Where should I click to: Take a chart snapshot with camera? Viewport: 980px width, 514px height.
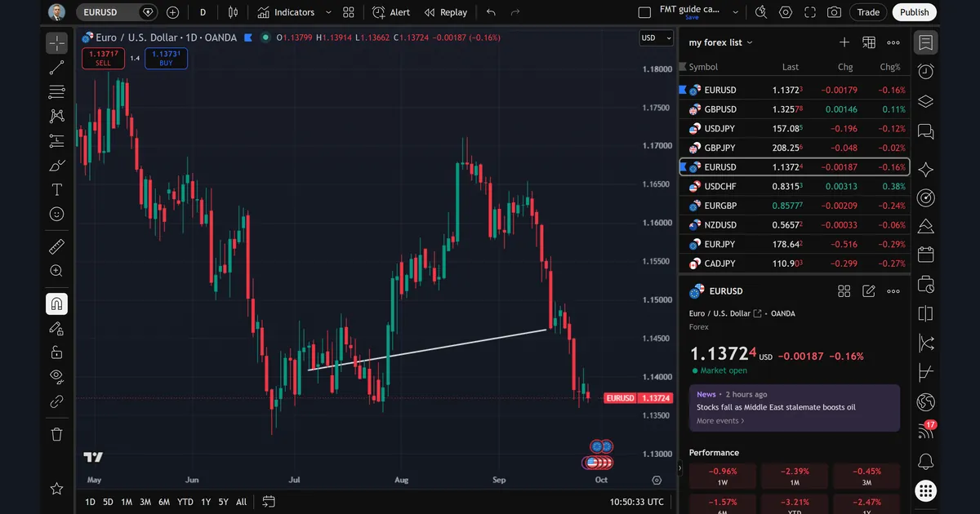pos(834,12)
